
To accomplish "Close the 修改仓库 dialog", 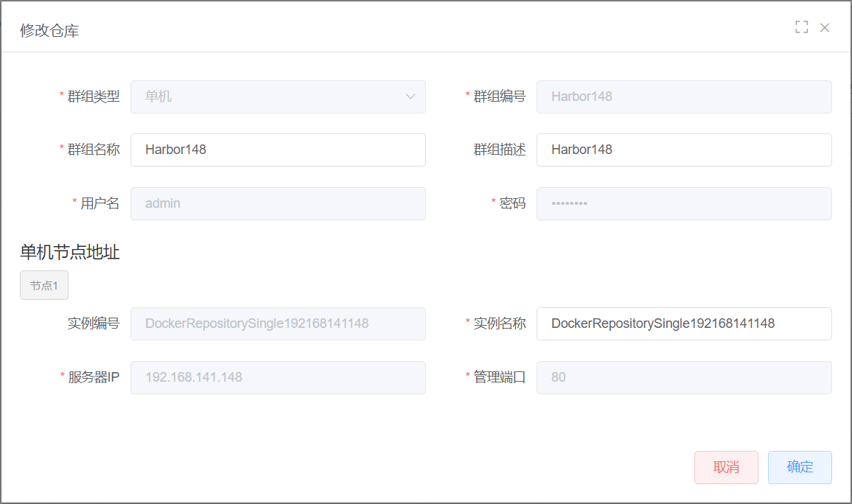I will (x=824, y=28).
